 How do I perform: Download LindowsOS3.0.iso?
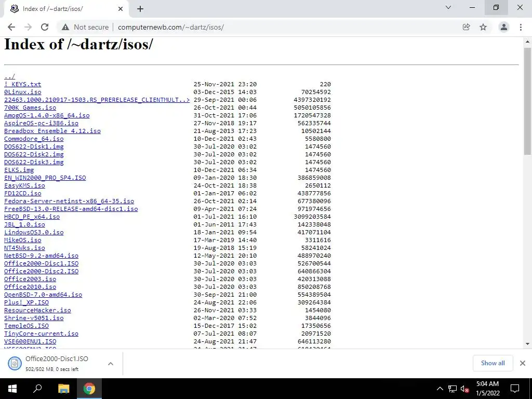tap(34, 232)
